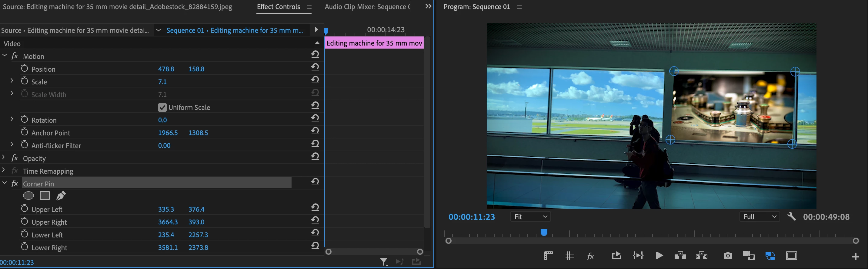This screenshot has height=269, width=868.
Task: Select the free draw bezier pen mask
Action: [x=61, y=196]
